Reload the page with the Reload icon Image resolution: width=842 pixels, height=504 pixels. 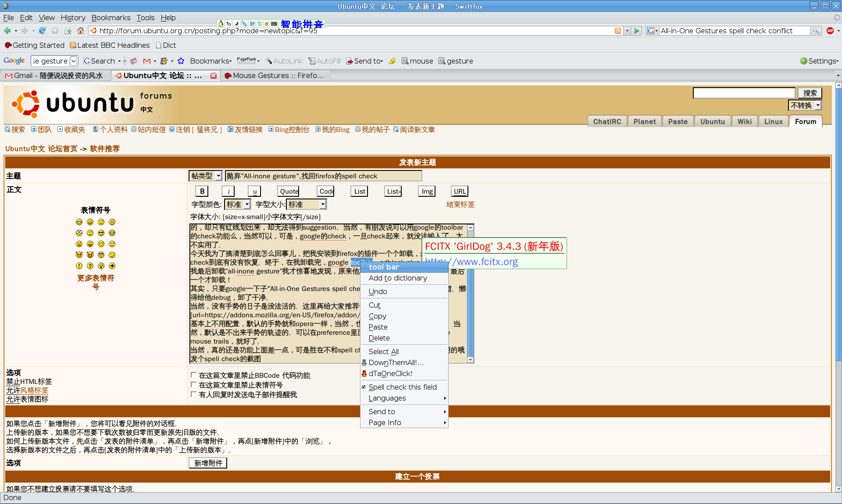(43, 31)
